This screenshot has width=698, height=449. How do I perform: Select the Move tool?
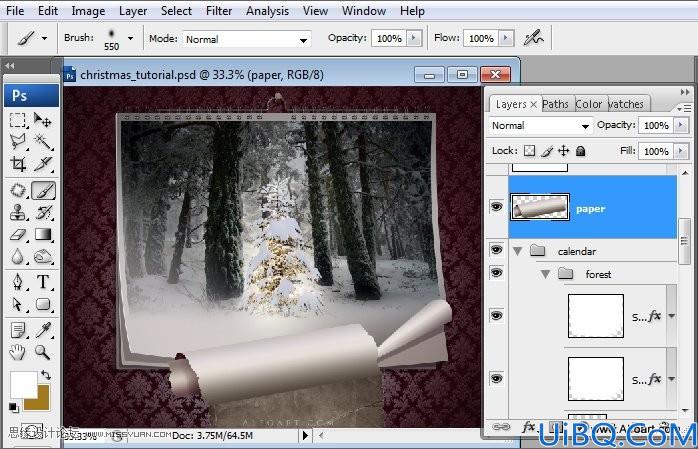(x=43, y=120)
